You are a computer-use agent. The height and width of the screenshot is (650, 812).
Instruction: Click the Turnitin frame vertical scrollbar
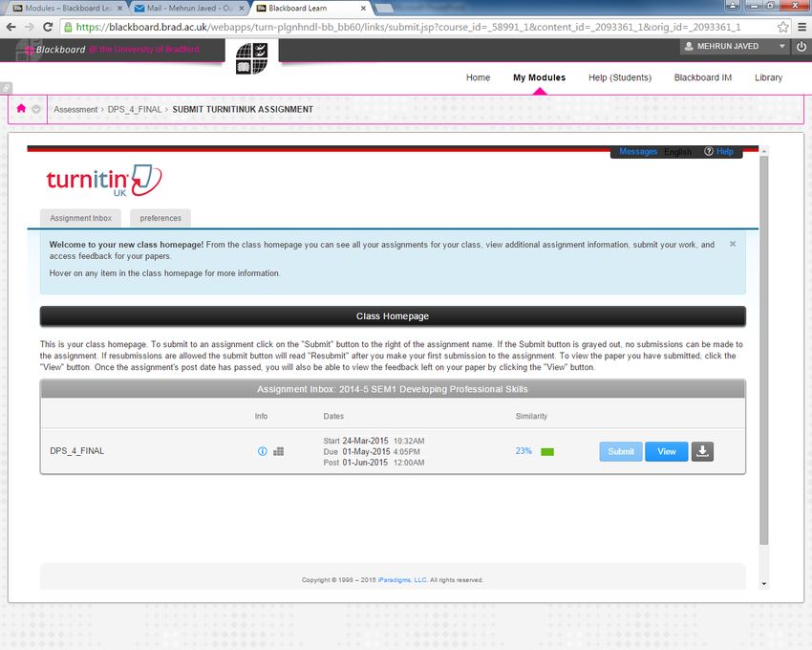coord(764,350)
